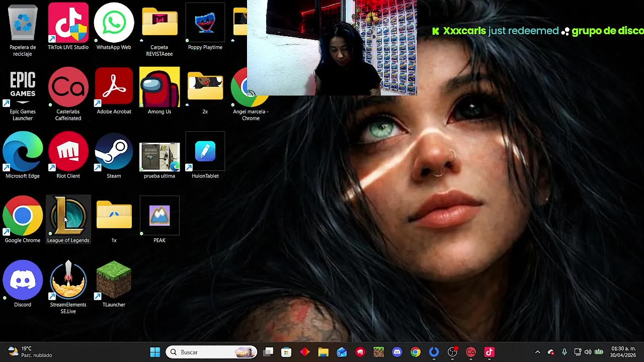Switch to Casterlabs Caffeinated in taskbar
The height and width of the screenshot is (362, 644).
[471, 352]
